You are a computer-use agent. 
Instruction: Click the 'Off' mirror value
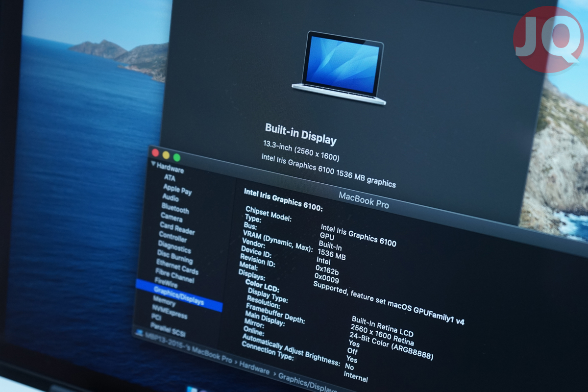pyautogui.click(x=352, y=351)
